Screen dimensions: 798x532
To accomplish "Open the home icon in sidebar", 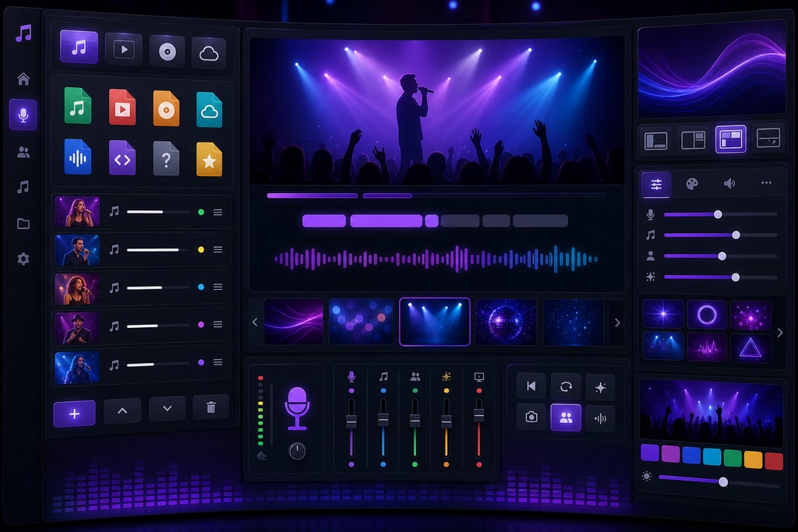I will coord(23,79).
